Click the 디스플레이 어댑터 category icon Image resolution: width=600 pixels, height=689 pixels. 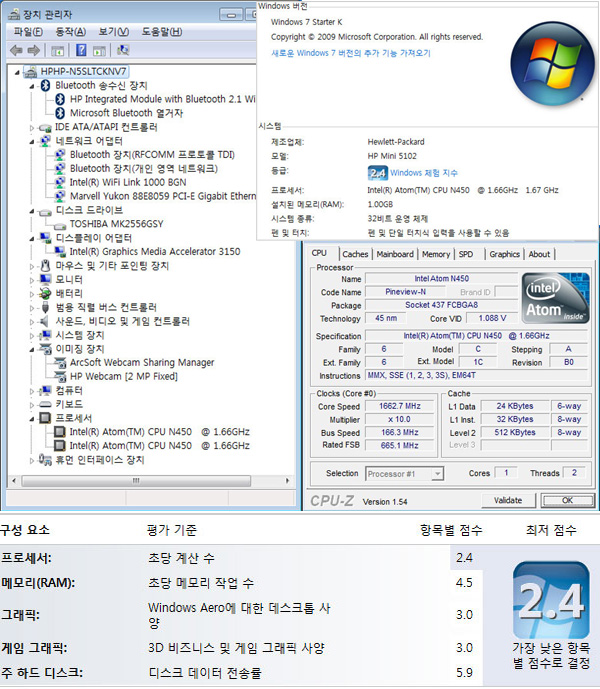coord(45,238)
